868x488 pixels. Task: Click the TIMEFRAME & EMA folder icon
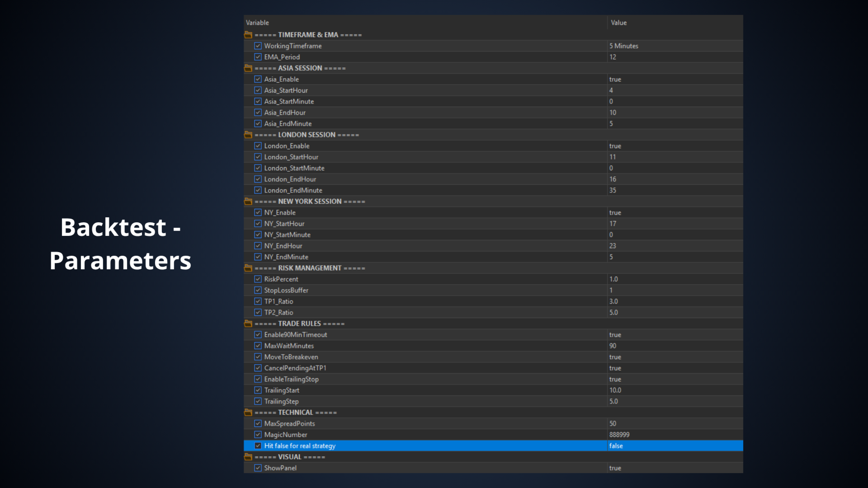point(248,35)
